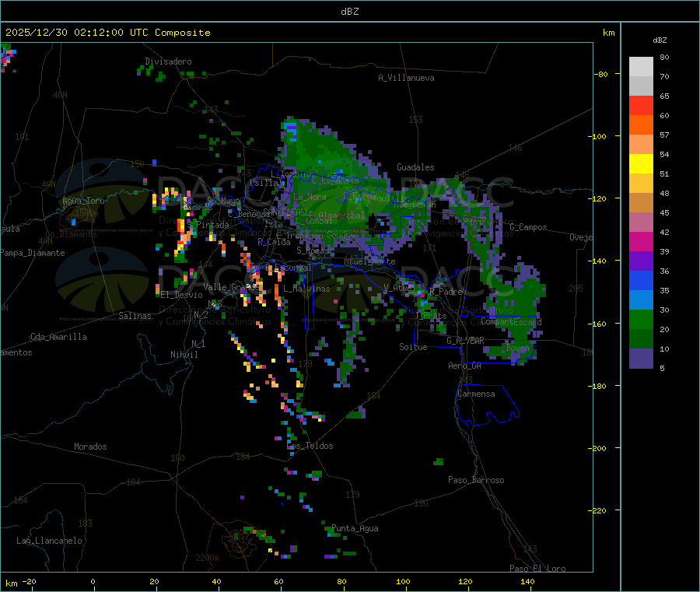Click the timestamp 2025/12/30 02:12:00 UTC Composite
This screenshot has width=700, height=592.
pos(108,33)
